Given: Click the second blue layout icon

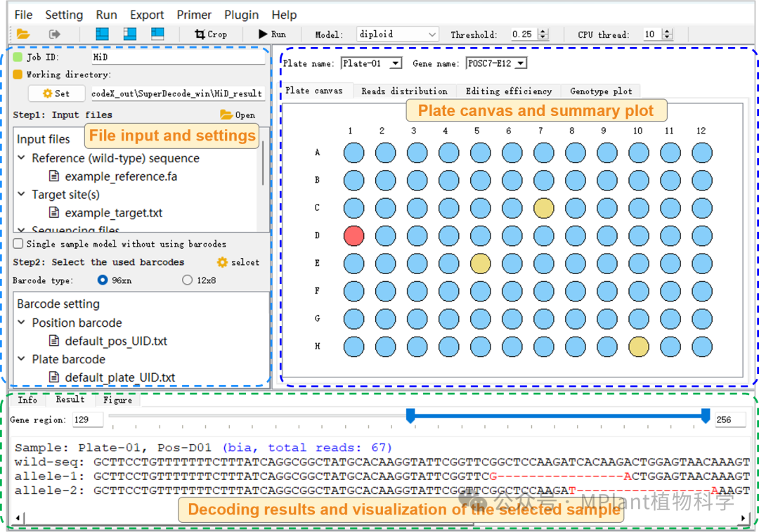Looking at the screenshot, I should [x=130, y=34].
